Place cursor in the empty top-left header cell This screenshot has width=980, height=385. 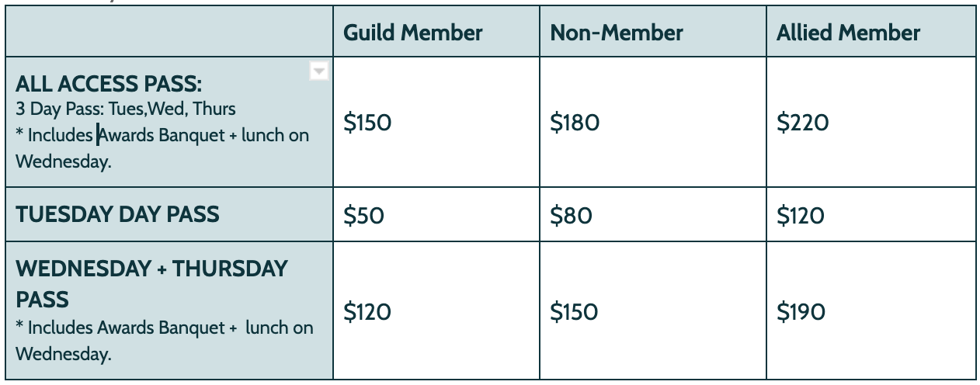click(169, 32)
